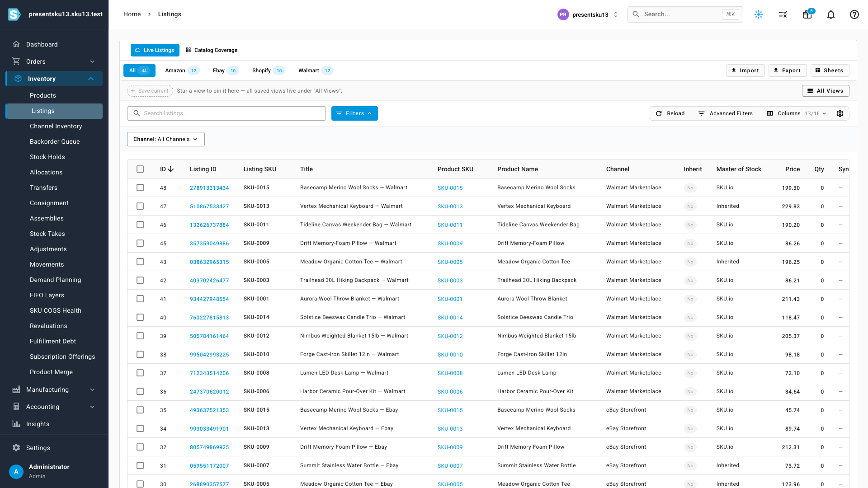
Task: Sort by the Price column header
Action: 792,169
